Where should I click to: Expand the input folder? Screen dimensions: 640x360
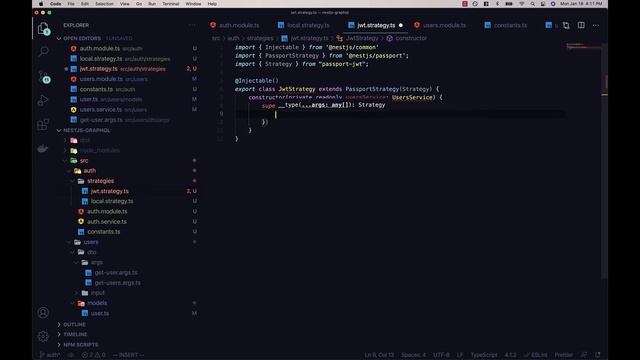point(76,293)
